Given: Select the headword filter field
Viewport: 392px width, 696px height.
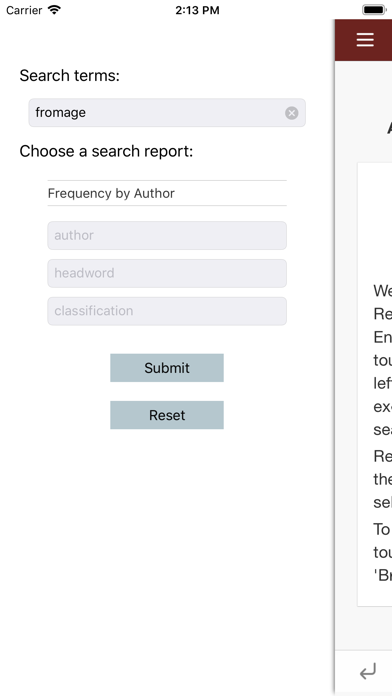Looking at the screenshot, I should coord(167,273).
